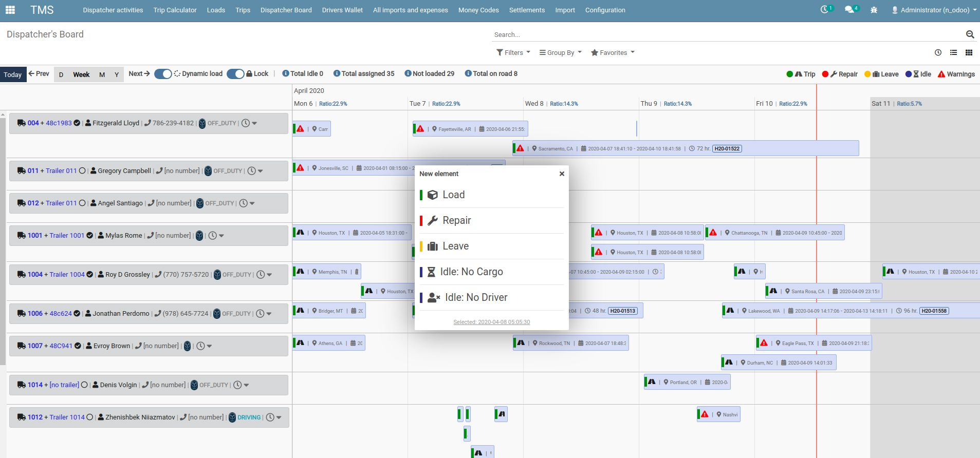This screenshot has height=458, width=980.
Task: Toggle the Lock switch
Action: coord(235,74)
